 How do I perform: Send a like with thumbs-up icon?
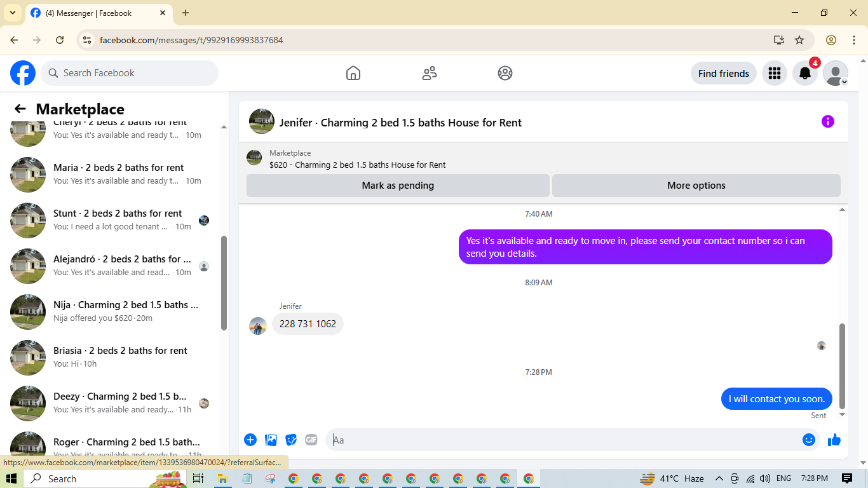(x=834, y=440)
